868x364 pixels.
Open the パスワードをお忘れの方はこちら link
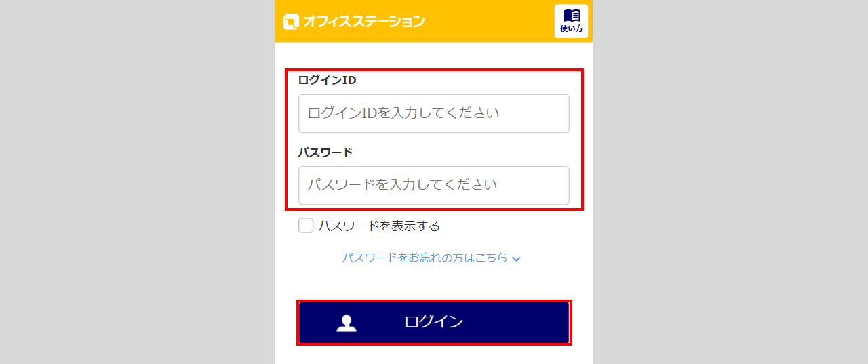point(425,258)
